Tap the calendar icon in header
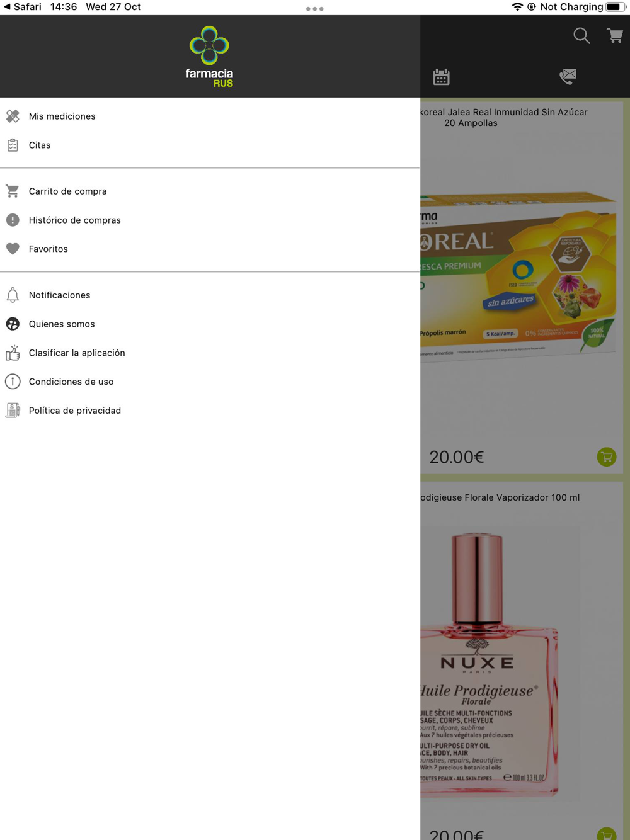 [x=441, y=77]
